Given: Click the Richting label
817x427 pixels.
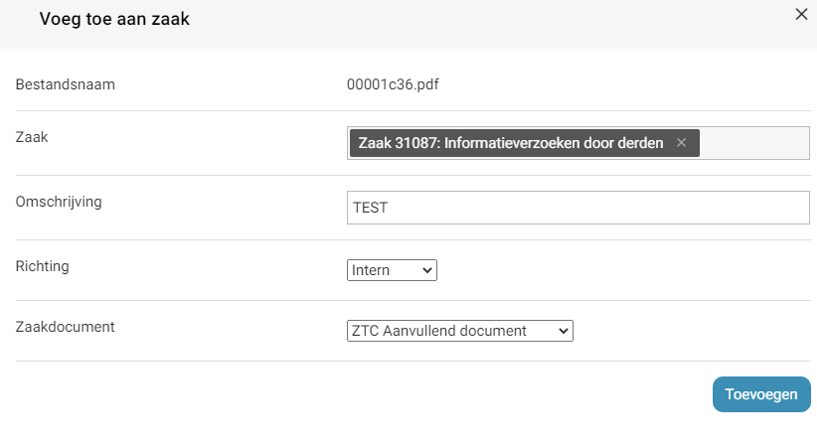Looking at the screenshot, I should [x=43, y=267].
